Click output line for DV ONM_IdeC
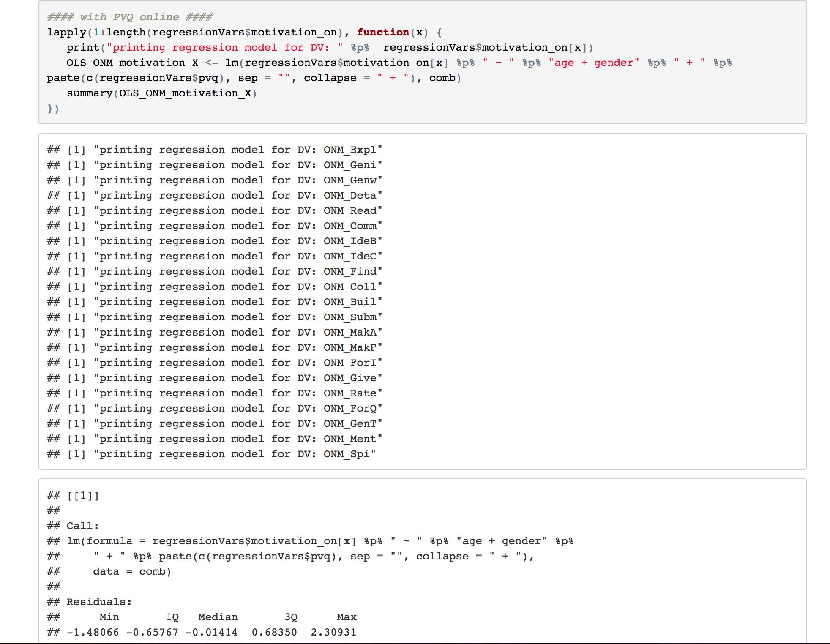The image size is (830, 644). coord(214,256)
